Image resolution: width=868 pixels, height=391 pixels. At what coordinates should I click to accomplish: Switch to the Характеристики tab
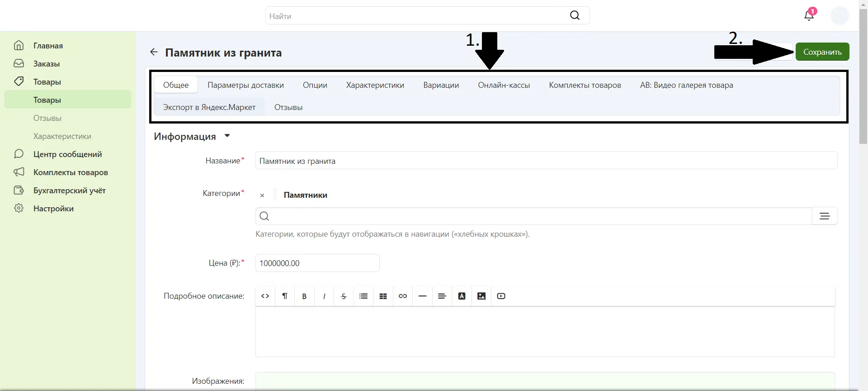[x=375, y=85]
